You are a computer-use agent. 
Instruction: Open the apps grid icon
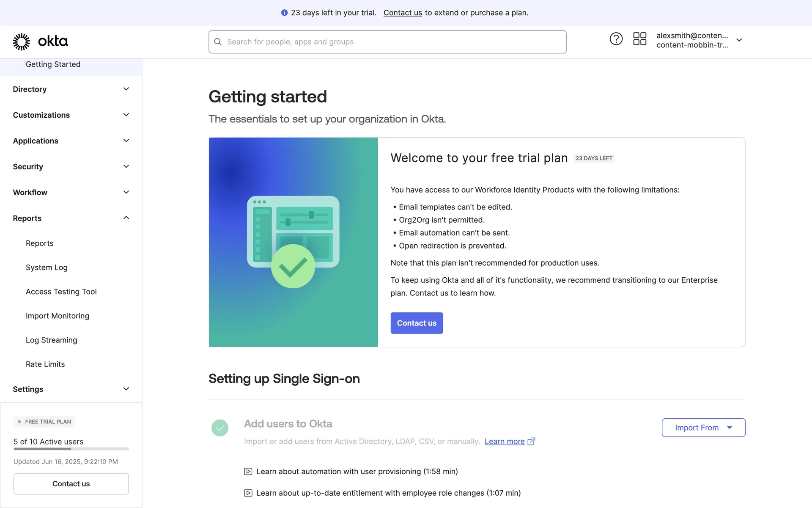tap(639, 39)
